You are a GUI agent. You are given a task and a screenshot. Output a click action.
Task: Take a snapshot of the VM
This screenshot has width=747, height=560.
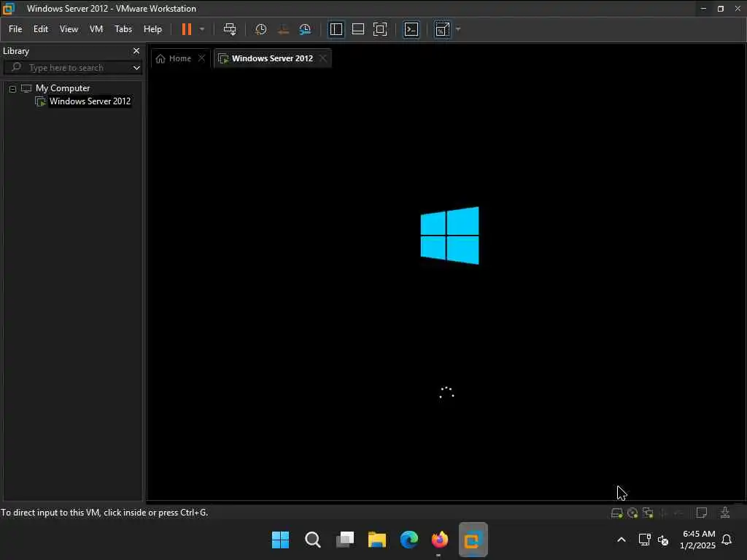click(260, 29)
